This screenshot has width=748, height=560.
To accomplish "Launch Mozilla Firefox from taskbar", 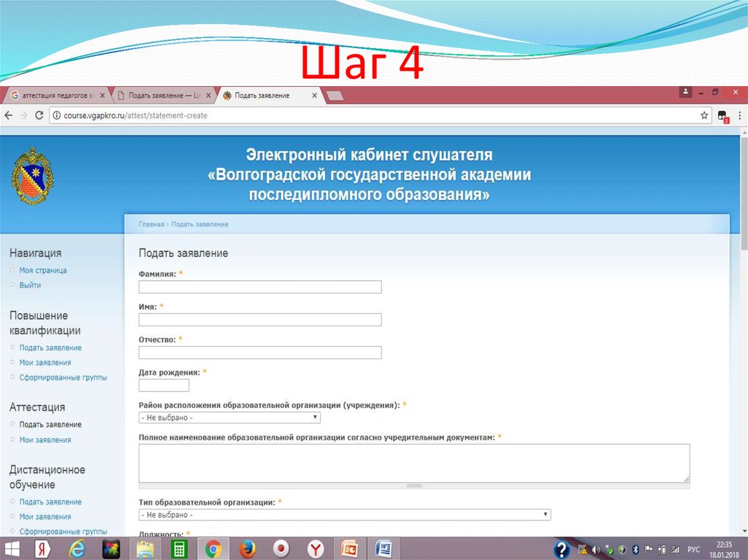I will [246, 548].
